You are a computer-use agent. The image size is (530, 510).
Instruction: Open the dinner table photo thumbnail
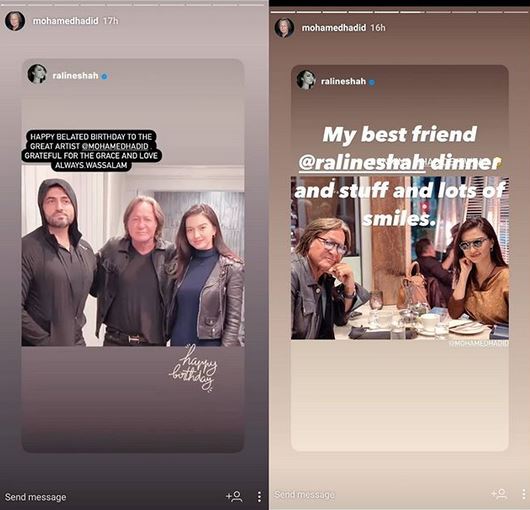pyautogui.click(x=400, y=258)
